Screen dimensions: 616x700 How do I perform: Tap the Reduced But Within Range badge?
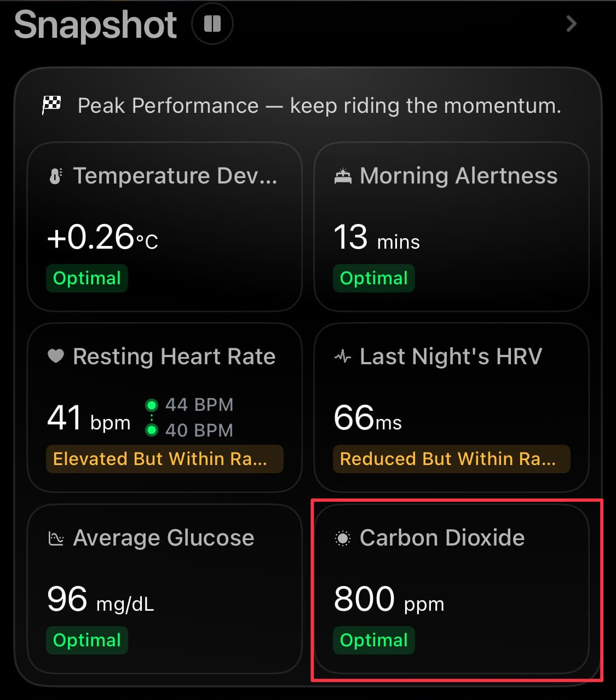(451, 458)
